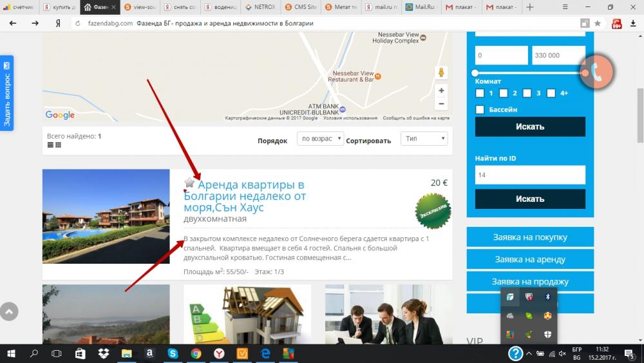
Task: Click the left price slider handle
Action: [x=475, y=73]
